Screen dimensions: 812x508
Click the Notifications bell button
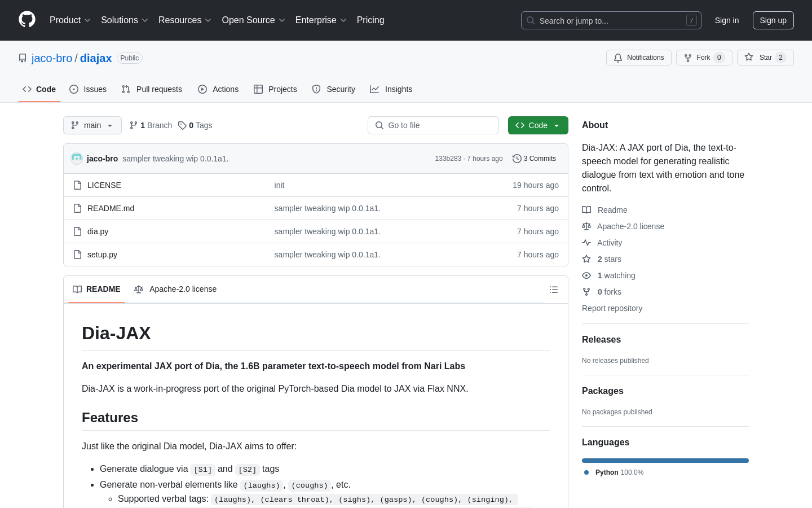coord(639,58)
